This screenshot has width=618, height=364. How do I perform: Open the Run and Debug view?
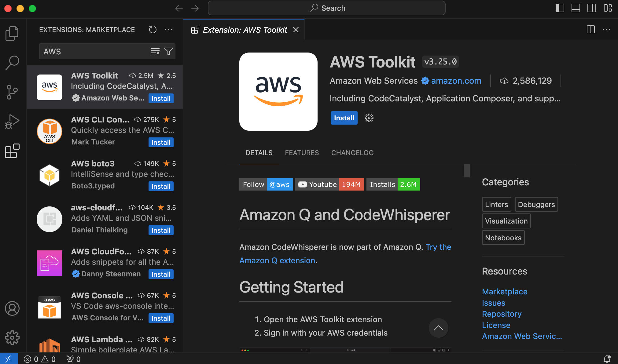pyautogui.click(x=12, y=122)
